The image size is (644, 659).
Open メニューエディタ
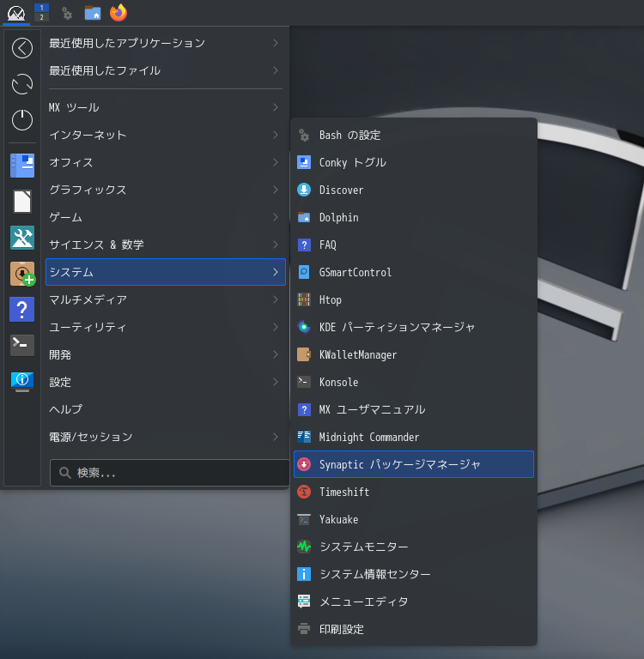coord(414,602)
